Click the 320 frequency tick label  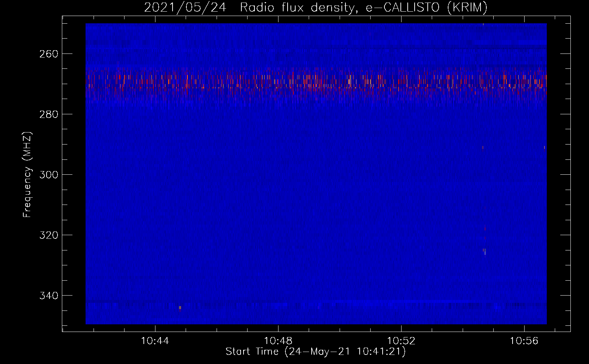click(x=49, y=235)
